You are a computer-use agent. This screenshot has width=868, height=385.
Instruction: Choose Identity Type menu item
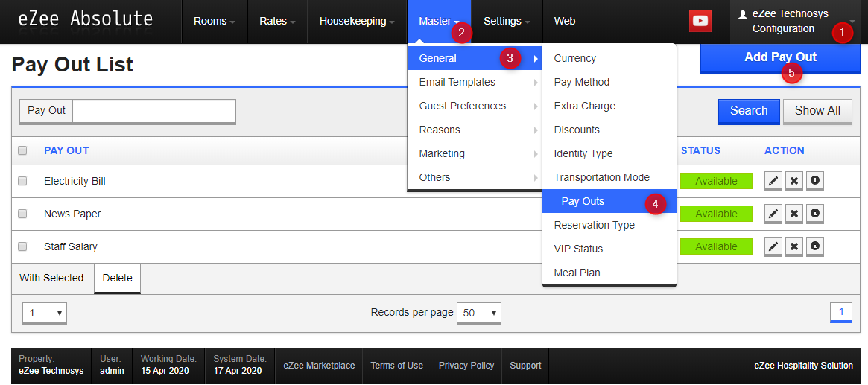(609, 153)
